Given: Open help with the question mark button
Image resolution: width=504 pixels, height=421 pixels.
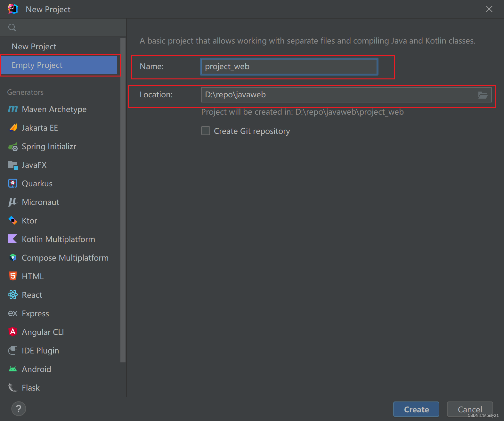Looking at the screenshot, I should pos(19,409).
